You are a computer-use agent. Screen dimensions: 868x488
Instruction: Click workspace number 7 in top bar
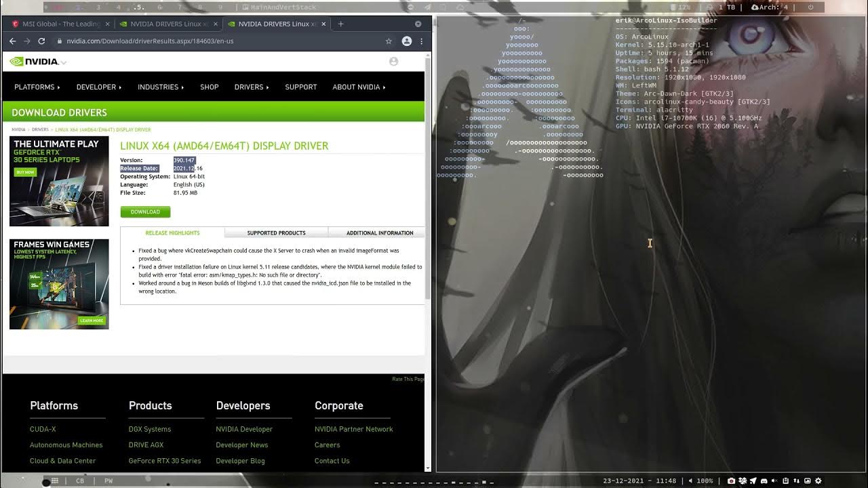(180, 7)
